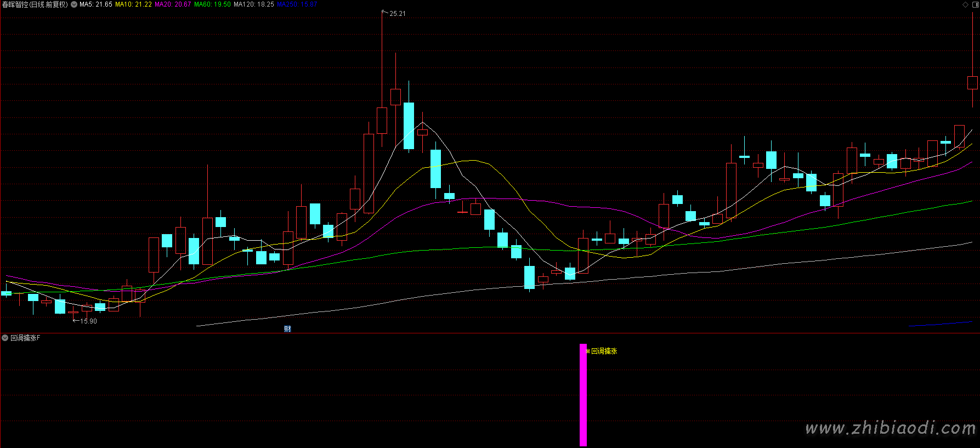The height and width of the screenshot is (448, 980).
Task: Expand the dropdown next to 春晖智控 title
Action: click(x=74, y=4)
